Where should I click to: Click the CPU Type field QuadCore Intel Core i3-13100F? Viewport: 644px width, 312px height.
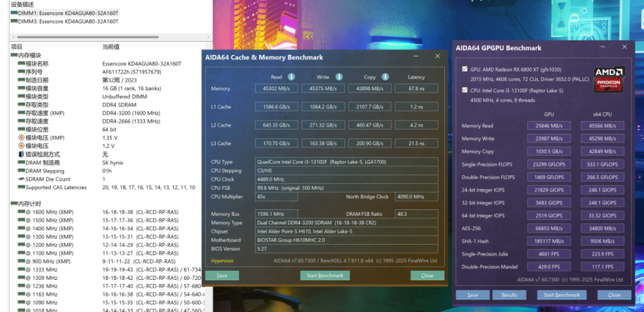click(x=346, y=162)
